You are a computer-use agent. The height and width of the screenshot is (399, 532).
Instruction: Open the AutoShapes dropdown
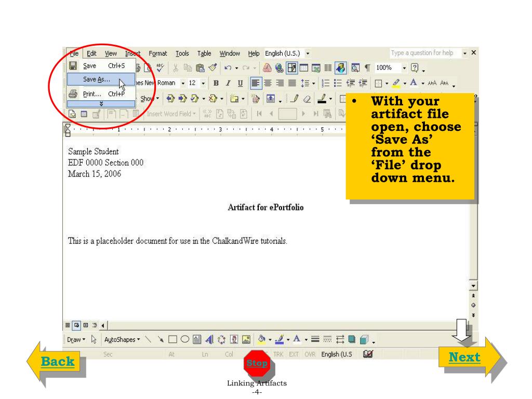click(x=122, y=340)
